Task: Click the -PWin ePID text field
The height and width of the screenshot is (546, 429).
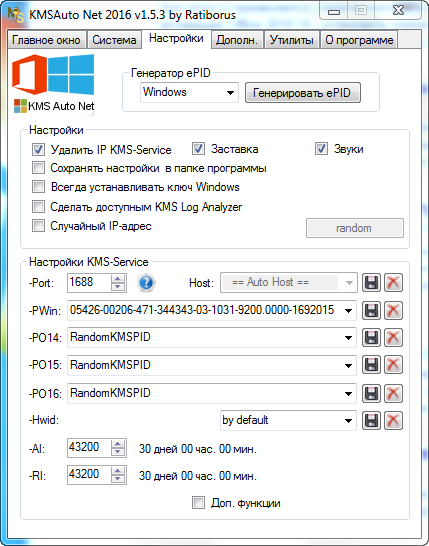Action: tap(204, 310)
